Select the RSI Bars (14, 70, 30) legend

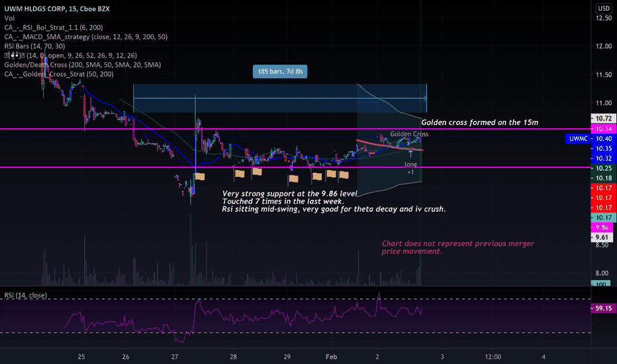tap(34, 46)
